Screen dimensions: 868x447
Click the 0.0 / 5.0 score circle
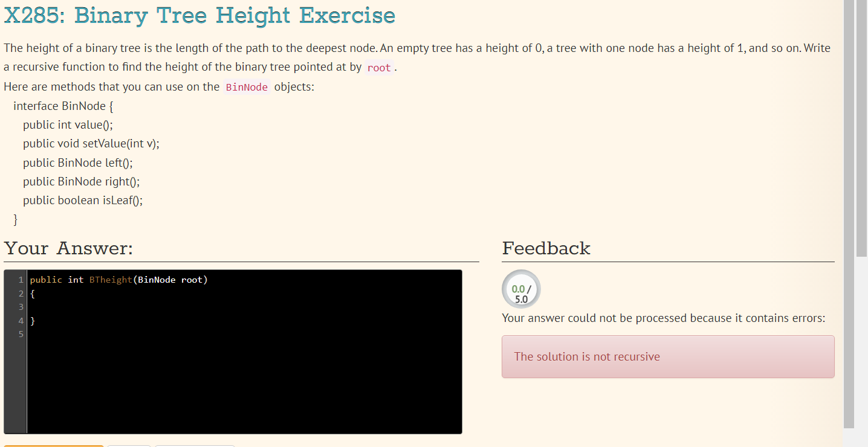click(520, 289)
